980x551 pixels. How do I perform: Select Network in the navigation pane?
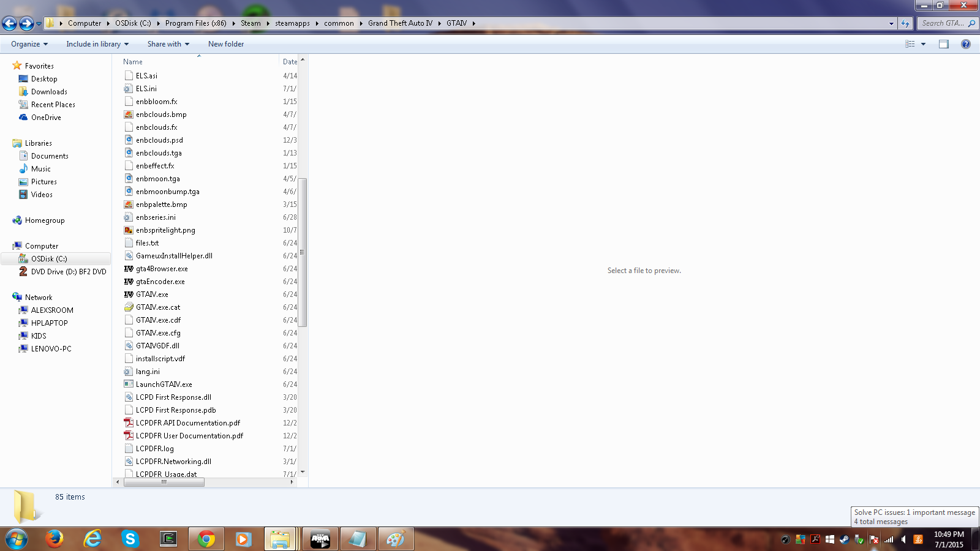tap(39, 298)
